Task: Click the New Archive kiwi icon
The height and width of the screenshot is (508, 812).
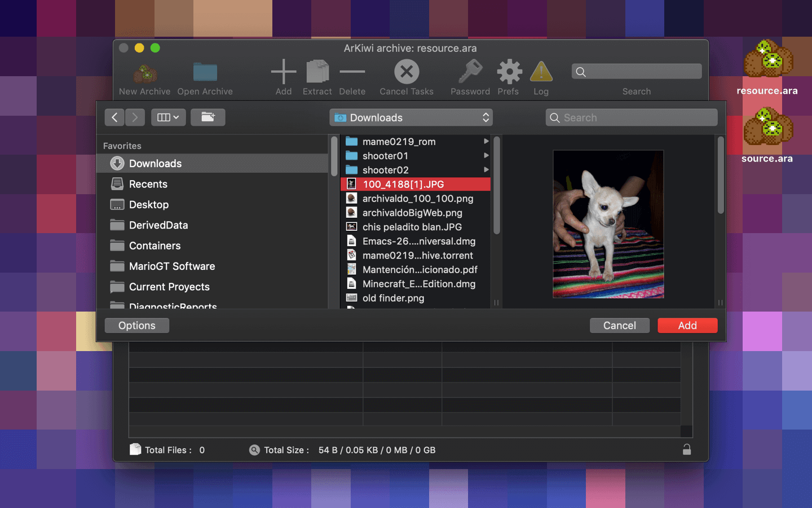Action: (x=145, y=73)
